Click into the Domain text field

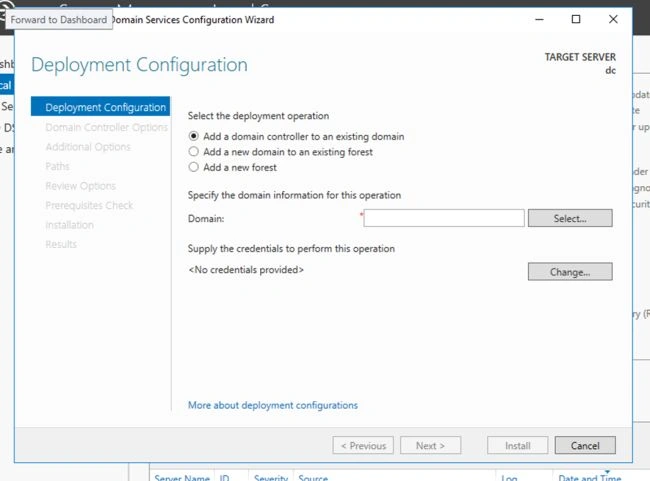(444, 218)
